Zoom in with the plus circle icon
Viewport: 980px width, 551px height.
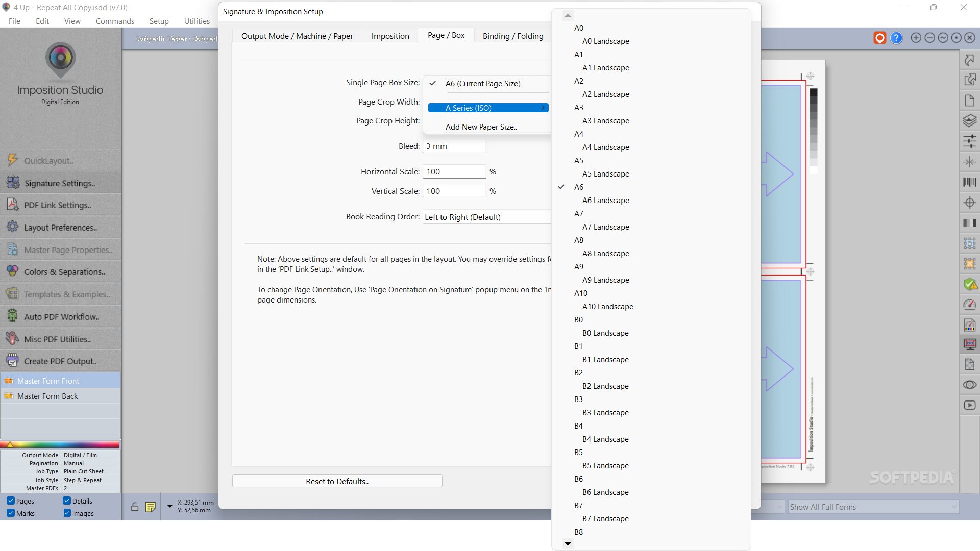click(916, 38)
